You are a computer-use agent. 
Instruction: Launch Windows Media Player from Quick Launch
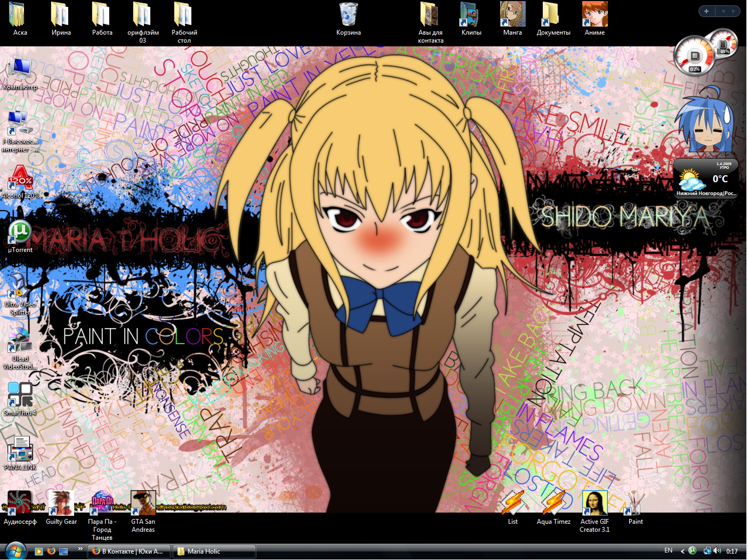click(x=38, y=551)
